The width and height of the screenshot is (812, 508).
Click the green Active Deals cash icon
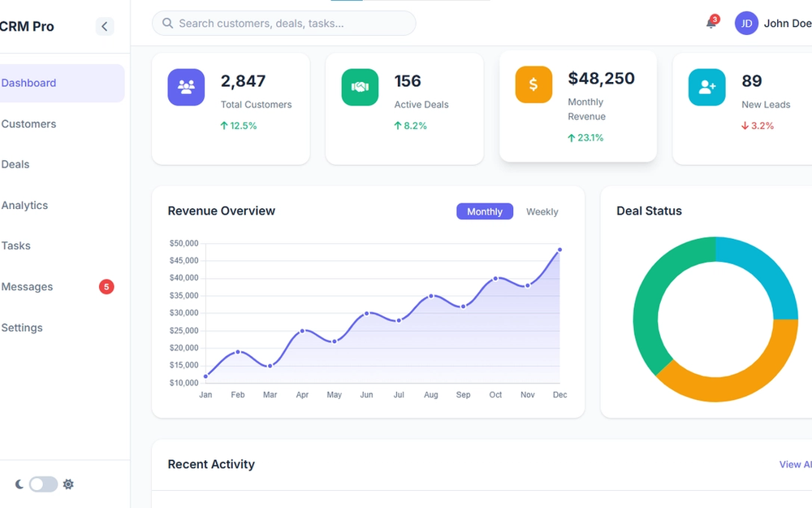point(360,87)
